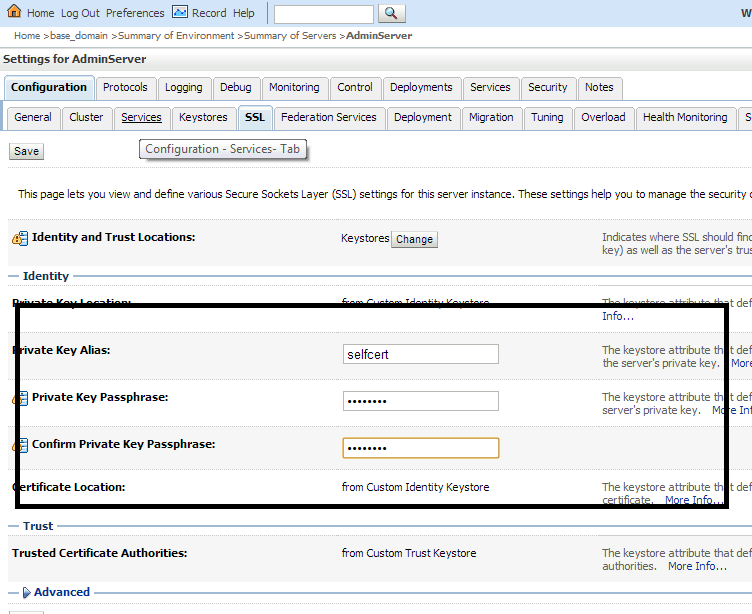Open the Deployments tab
This screenshot has width=752, height=614.
click(421, 87)
